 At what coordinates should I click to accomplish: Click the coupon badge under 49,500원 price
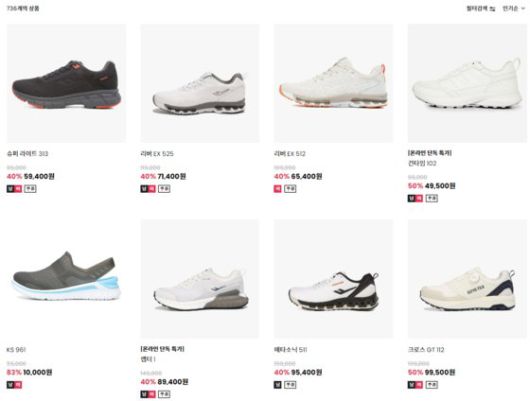pyautogui.click(x=431, y=198)
